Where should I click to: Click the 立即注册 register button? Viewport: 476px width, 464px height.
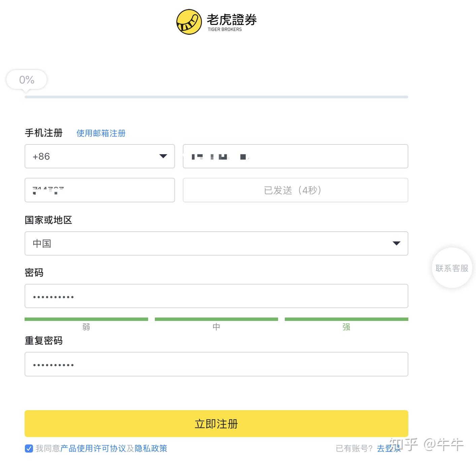pos(216,424)
